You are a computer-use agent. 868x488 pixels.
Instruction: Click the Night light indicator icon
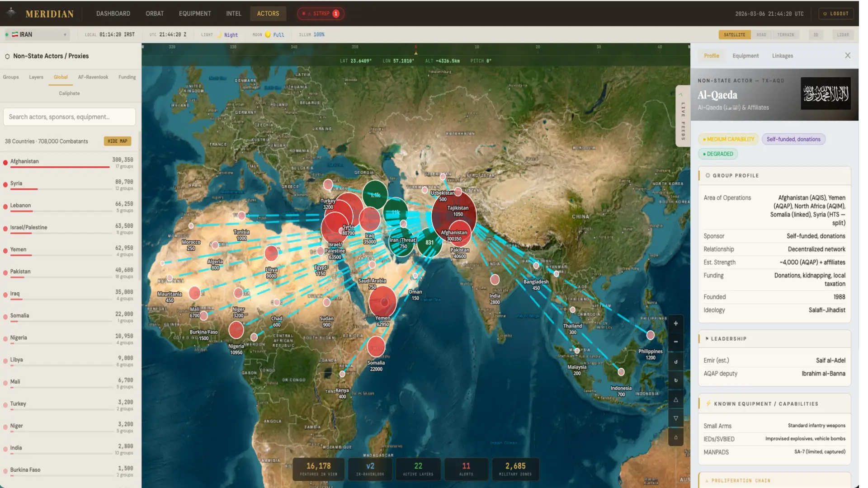point(219,34)
